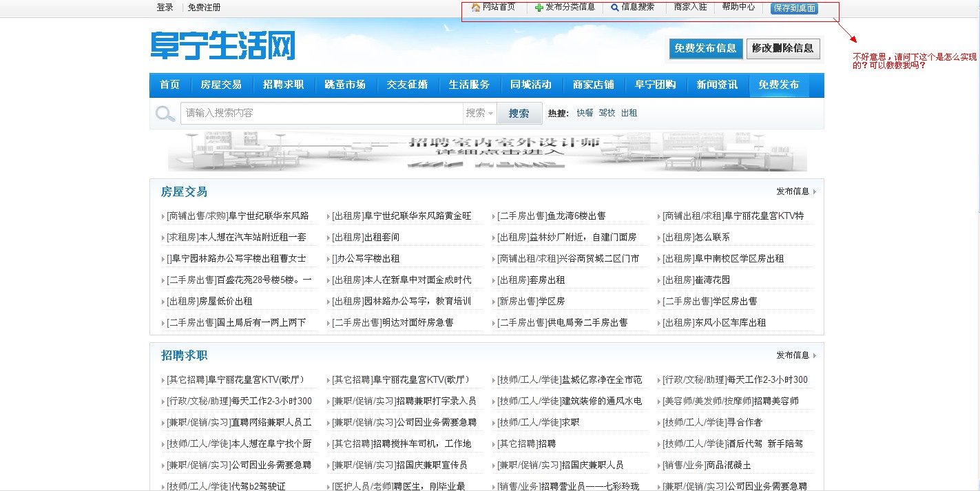
Task: Click the 招聘求职 section heading
Action: (x=184, y=355)
